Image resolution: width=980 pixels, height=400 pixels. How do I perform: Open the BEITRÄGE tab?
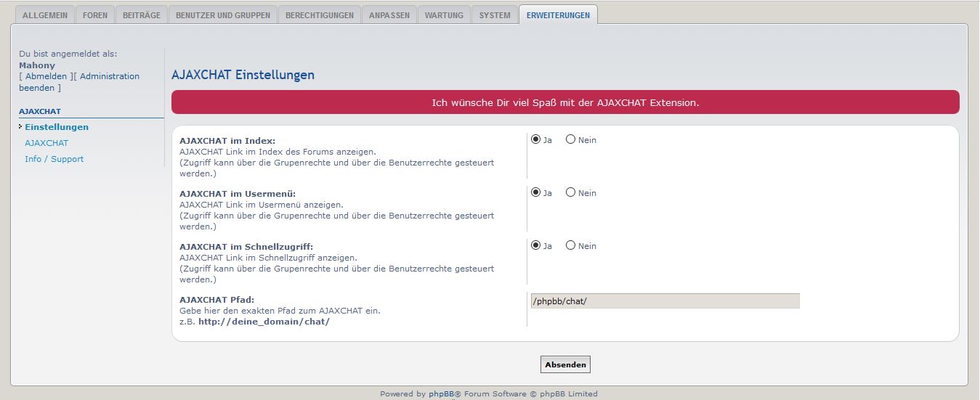tap(142, 15)
